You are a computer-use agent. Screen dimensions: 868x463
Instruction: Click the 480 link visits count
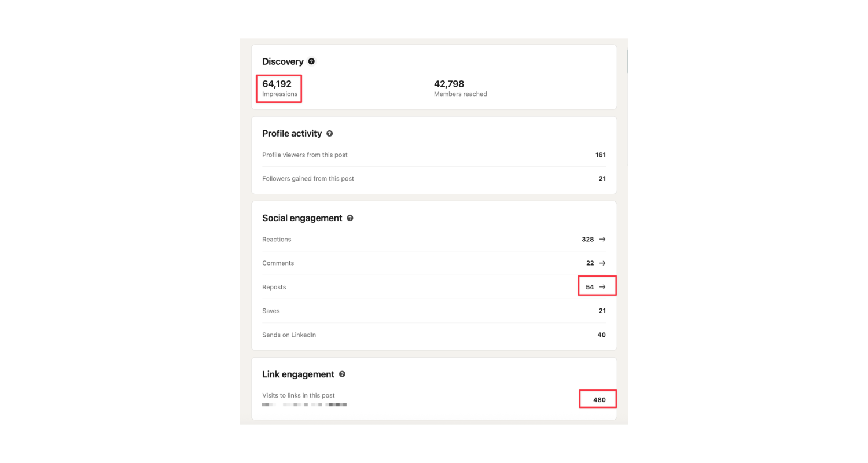(x=599, y=399)
